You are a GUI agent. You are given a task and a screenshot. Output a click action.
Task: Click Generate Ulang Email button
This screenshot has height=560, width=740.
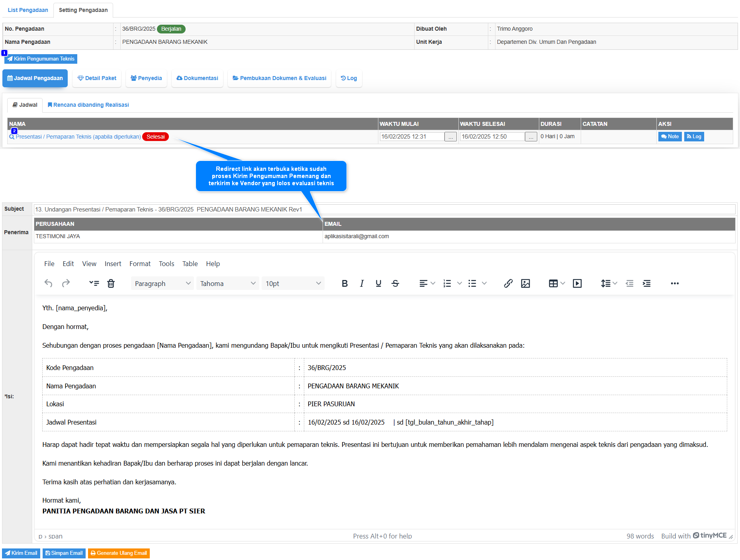point(119,553)
